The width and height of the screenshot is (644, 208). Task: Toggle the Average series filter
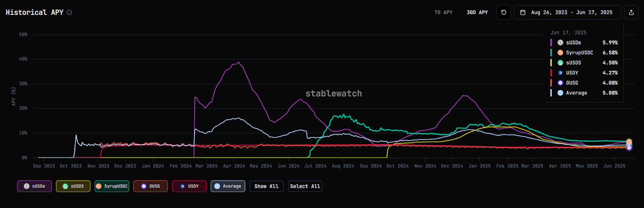228,186
